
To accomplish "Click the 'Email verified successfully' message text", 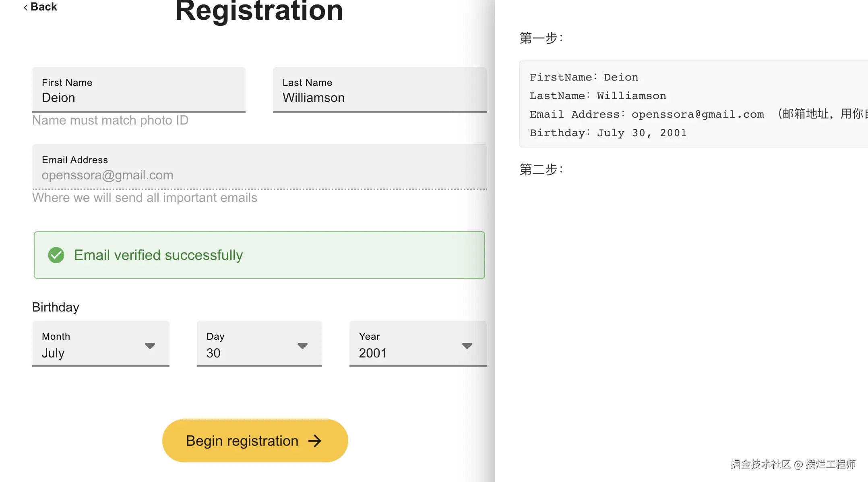I will 158,255.
